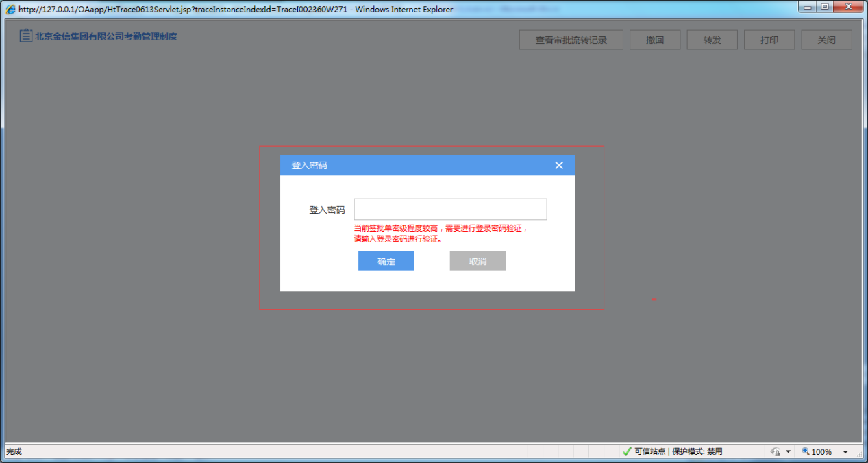Confirm password with the 确定 button
Image resolution: width=868 pixels, height=463 pixels.
tap(386, 261)
